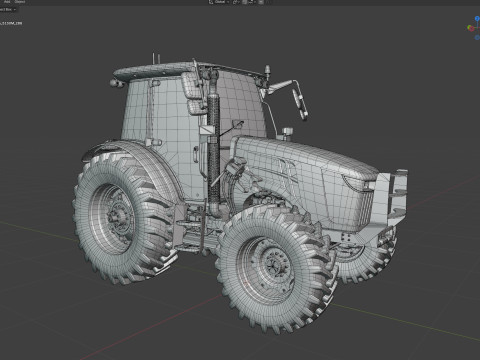
Task: Toggle the snapping magnet icon
Action: 245,2
